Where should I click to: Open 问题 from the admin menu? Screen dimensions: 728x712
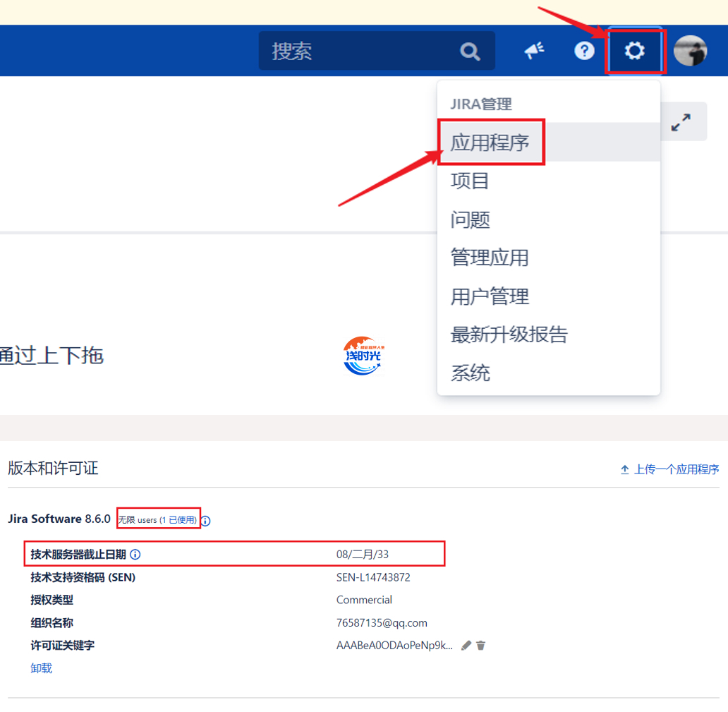click(470, 219)
